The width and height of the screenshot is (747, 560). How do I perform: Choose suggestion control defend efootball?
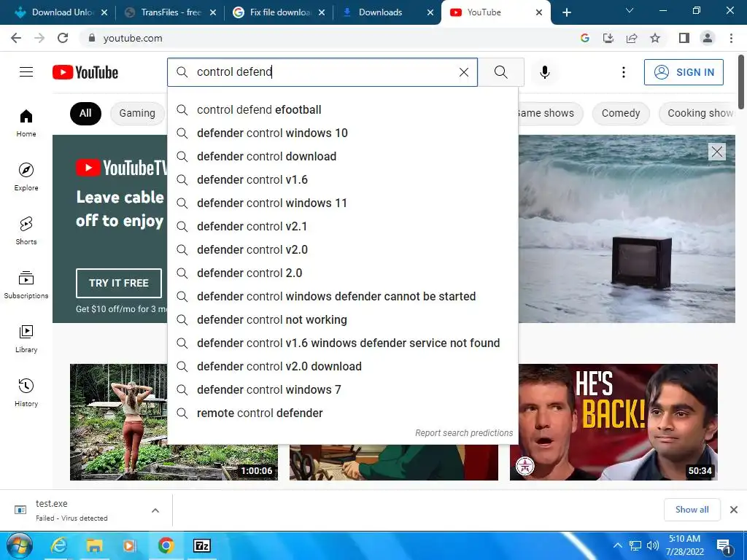[x=343, y=110]
